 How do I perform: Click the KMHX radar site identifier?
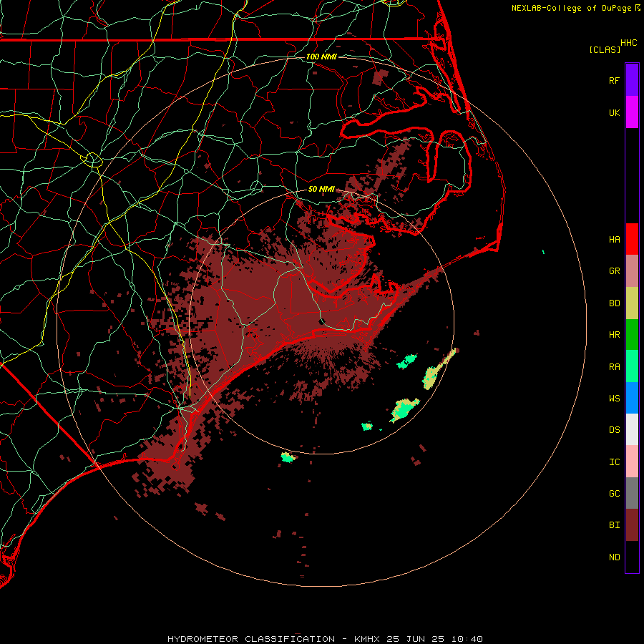point(367,639)
